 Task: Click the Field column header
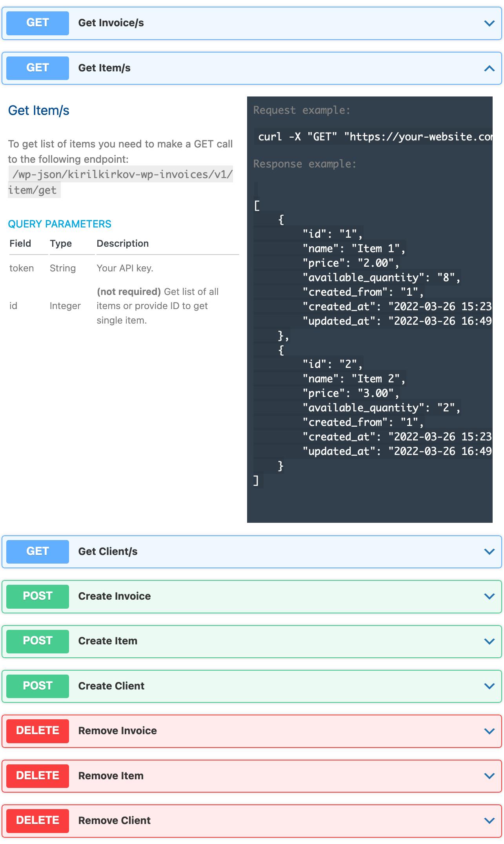tap(20, 244)
